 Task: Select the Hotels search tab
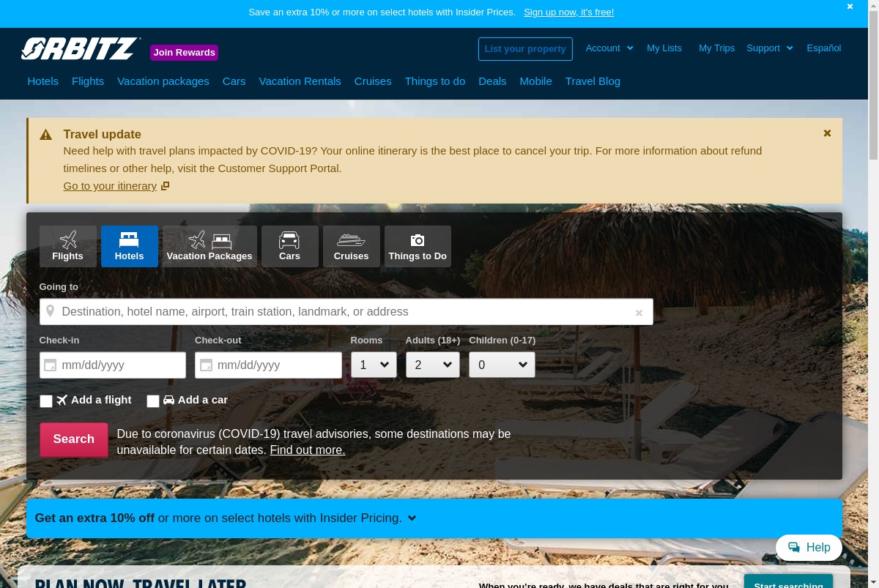point(130,246)
